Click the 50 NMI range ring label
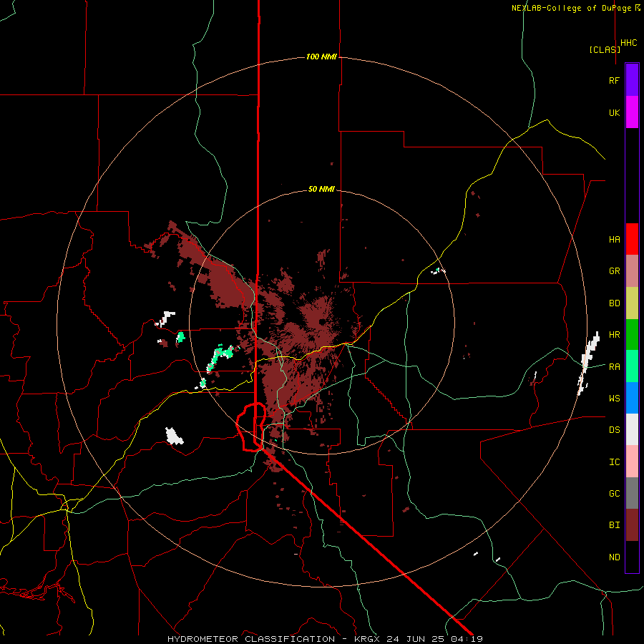 pos(321,190)
